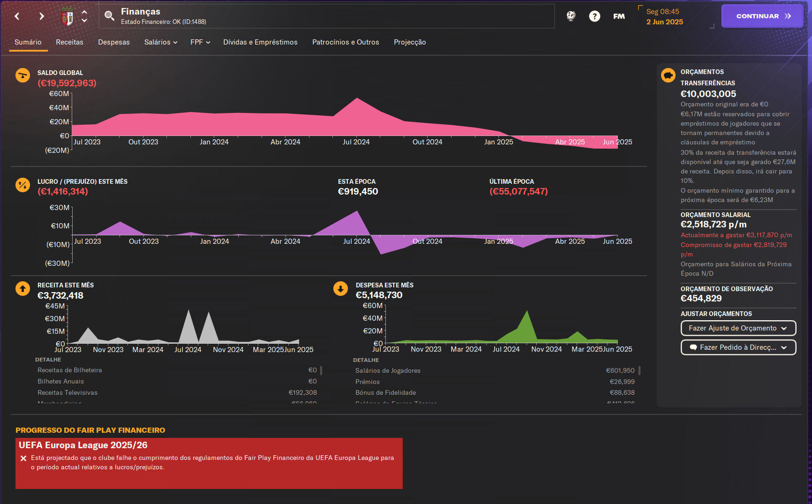This screenshot has height=504, width=812.
Task: Click the Continuar button
Action: [x=762, y=16]
